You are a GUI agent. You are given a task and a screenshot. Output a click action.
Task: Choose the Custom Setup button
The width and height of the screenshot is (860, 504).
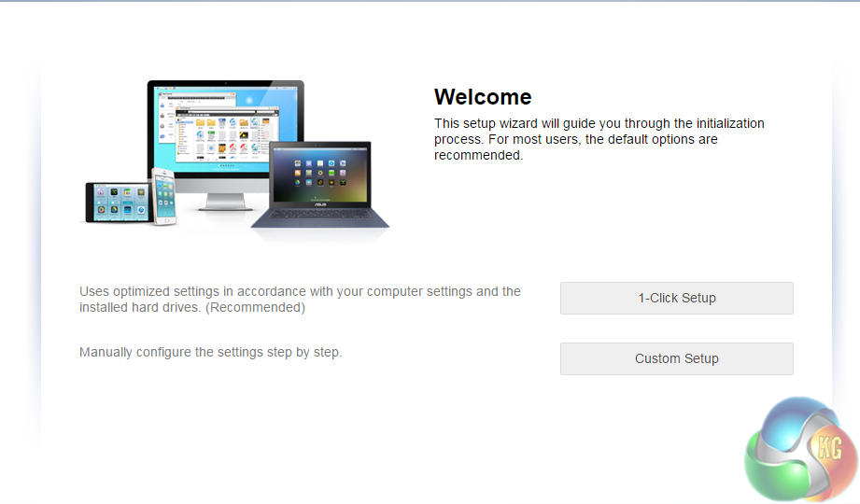(x=676, y=358)
